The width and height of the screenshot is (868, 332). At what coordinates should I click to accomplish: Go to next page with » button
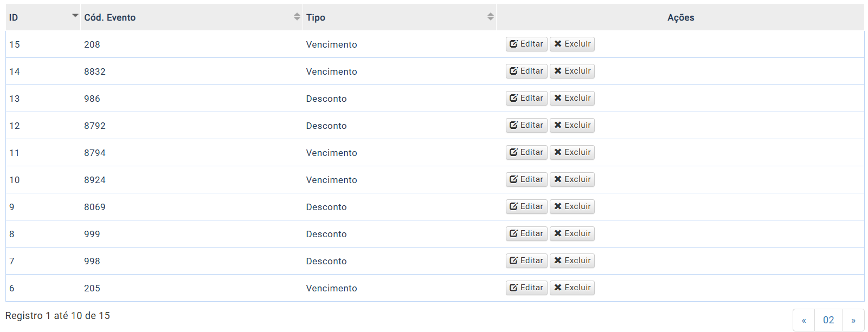click(x=853, y=320)
